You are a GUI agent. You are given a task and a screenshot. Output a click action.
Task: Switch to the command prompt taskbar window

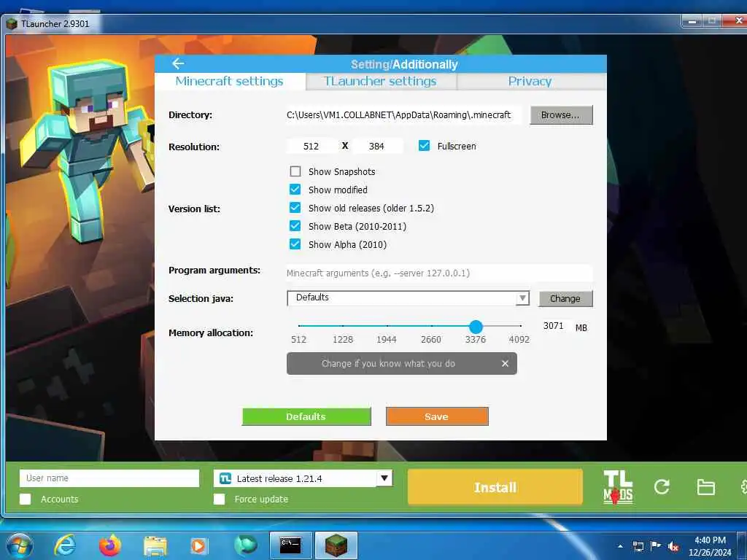290,545
